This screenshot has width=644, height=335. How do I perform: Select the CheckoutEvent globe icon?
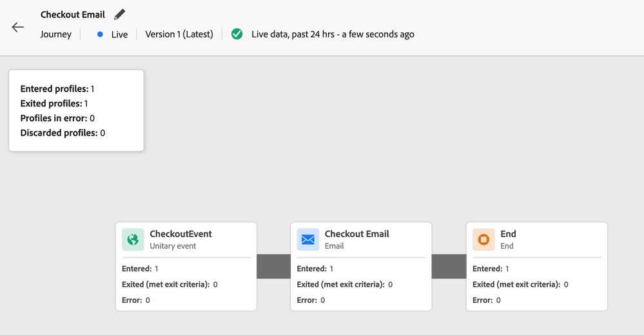point(133,240)
